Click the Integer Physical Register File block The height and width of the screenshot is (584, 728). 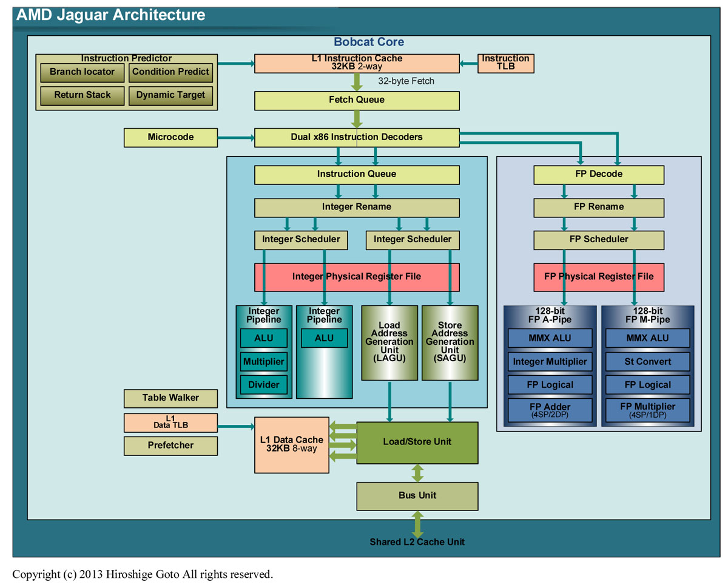coord(356,277)
